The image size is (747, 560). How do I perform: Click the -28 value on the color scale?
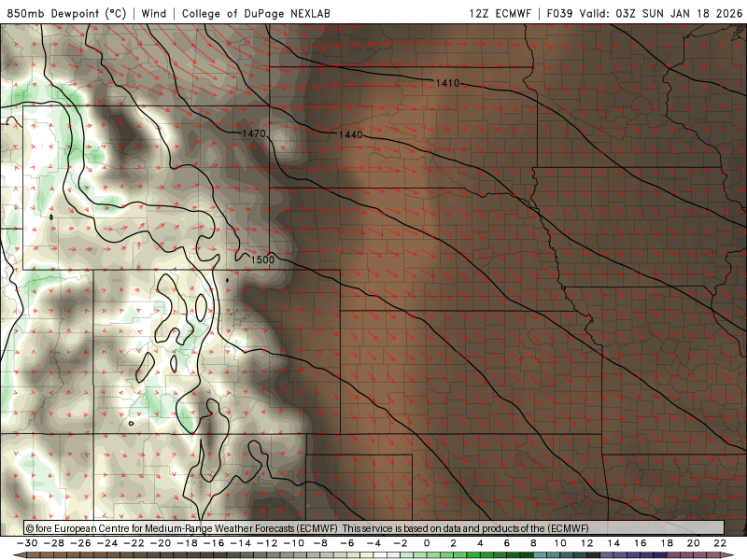[x=54, y=543]
